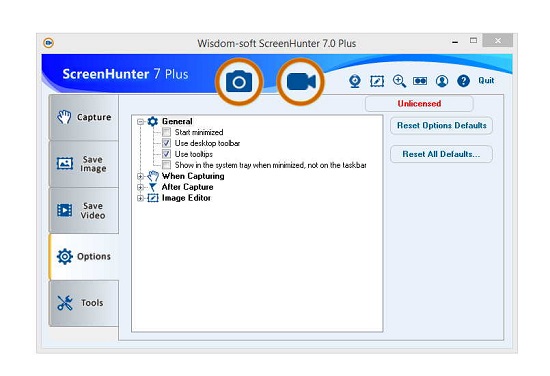
Task: Click the zoom magnifier icon
Action: coord(399,81)
